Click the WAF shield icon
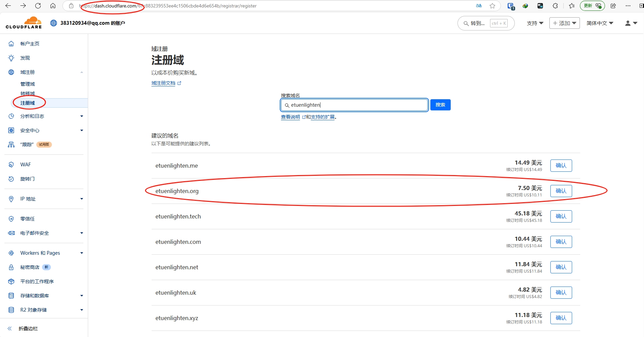The image size is (644, 337). 11,165
